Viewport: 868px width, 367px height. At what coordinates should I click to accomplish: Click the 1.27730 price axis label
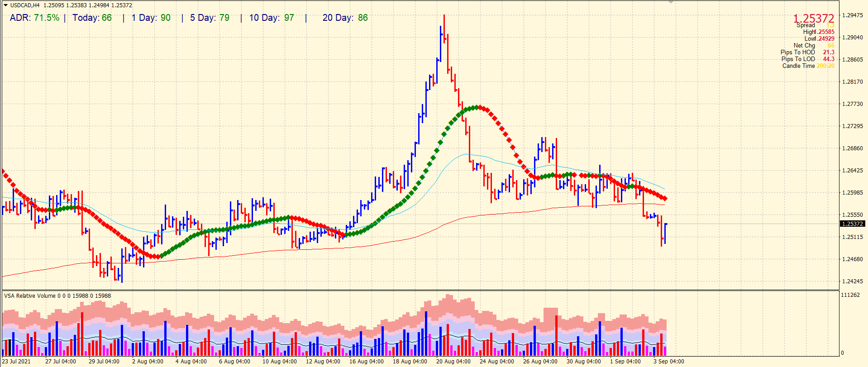click(852, 104)
